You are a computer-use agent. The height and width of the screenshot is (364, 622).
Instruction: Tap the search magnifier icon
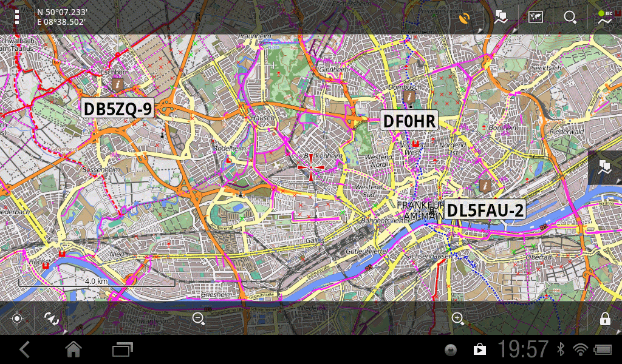click(570, 18)
